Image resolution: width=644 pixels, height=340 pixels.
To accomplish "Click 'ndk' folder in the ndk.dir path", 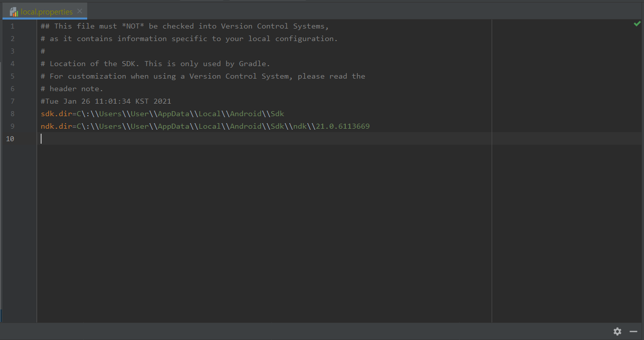I will coord(300,126).
